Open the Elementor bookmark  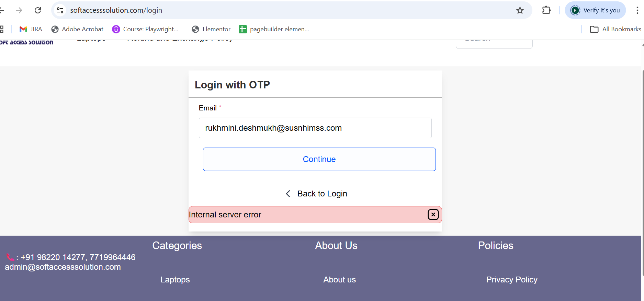coord(211,29)
